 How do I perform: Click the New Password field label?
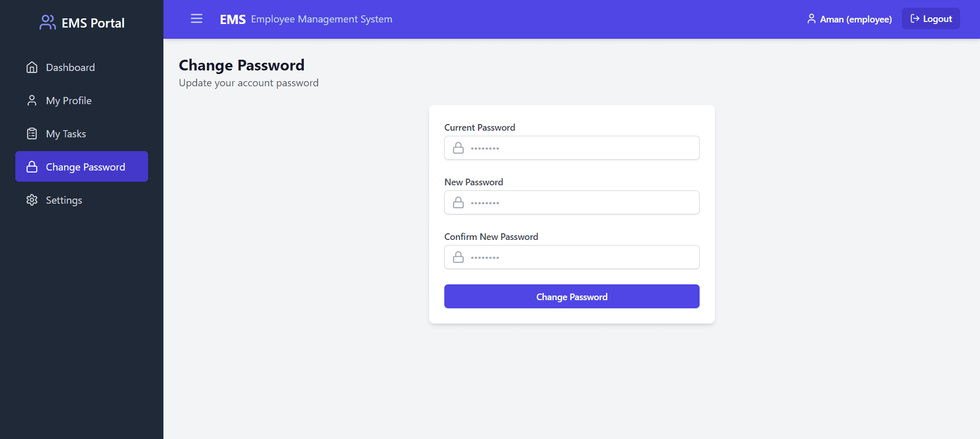473,182
